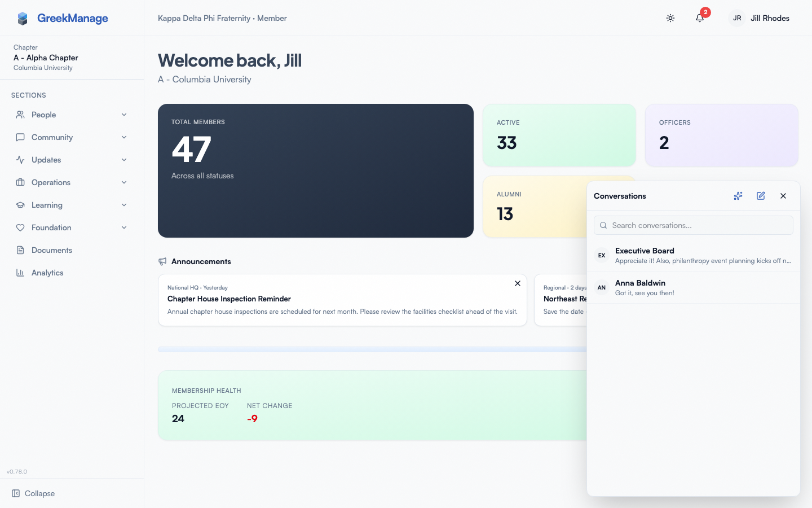Toggle the light/dark theme sun icon
The image size is (812, 508).
670,18
